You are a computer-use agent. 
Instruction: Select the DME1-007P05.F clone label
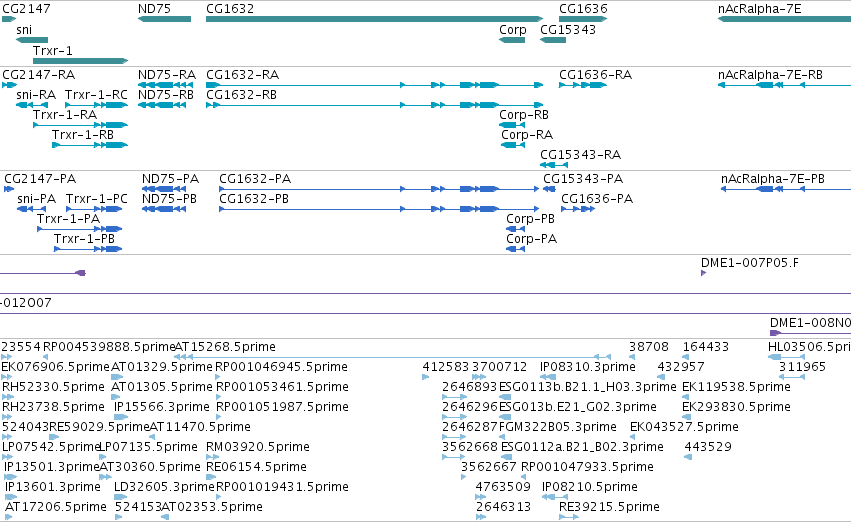[x=750, y=263]
